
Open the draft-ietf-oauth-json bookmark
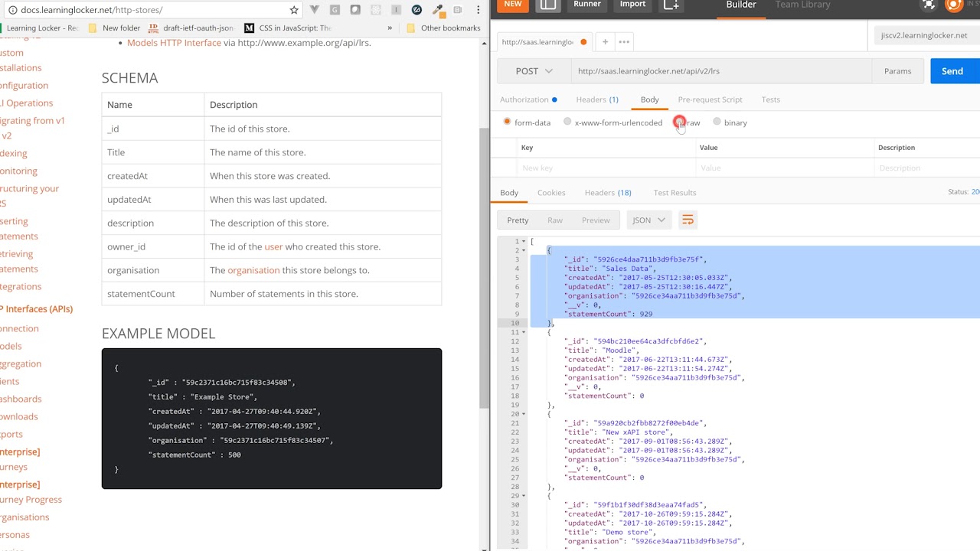coord(191,28)
